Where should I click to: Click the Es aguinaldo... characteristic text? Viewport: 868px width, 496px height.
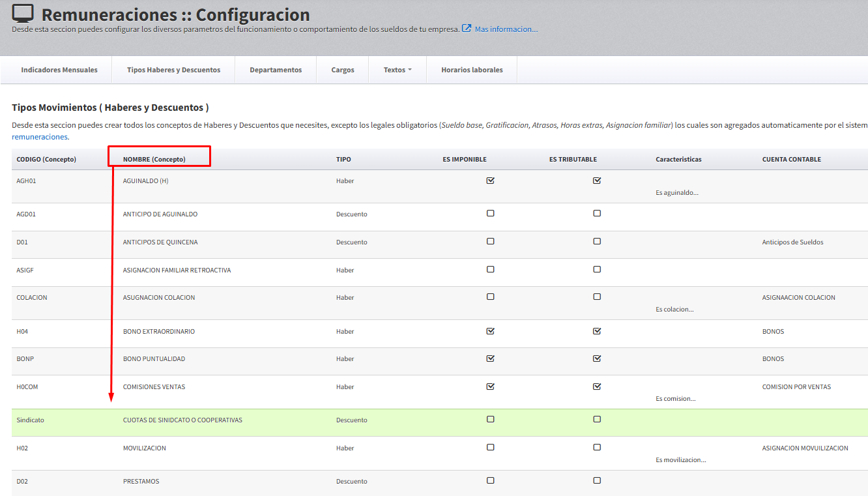click(677, 193)
